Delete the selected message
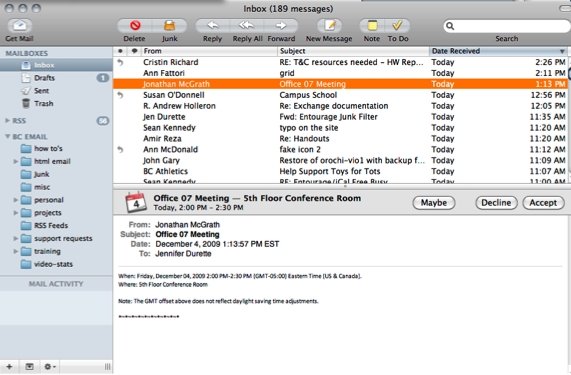Image resolution: width=571 pixels, height=375 pixels. (135, 25)
